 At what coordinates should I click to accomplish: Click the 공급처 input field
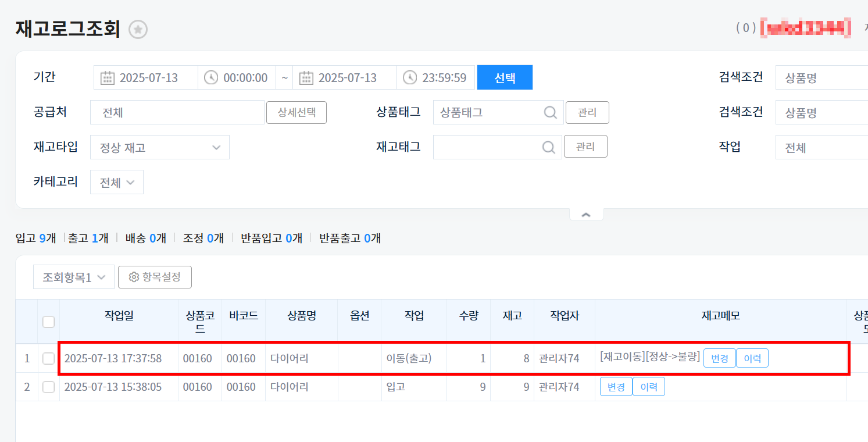click(177, 112)
